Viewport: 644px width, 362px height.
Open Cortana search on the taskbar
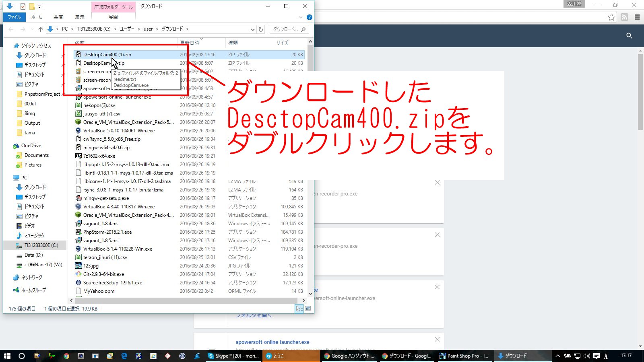pyautogui.click(x=22, y=356)
